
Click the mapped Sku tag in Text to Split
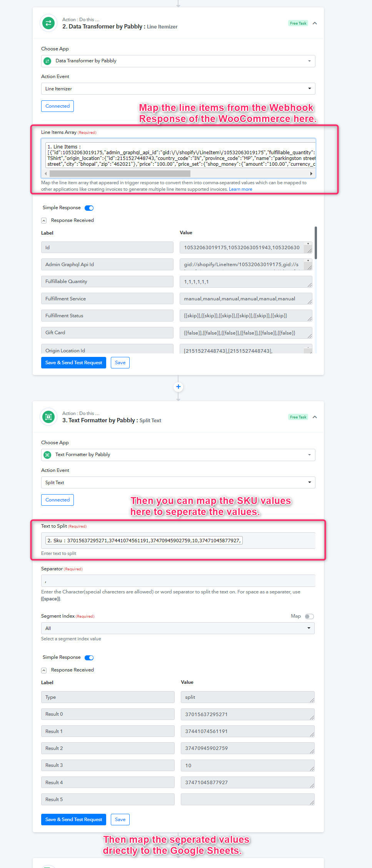tap(144, 540)
